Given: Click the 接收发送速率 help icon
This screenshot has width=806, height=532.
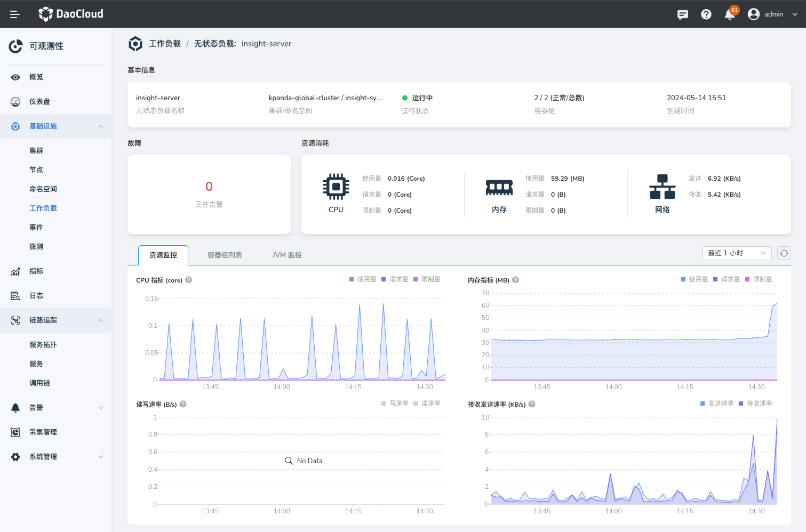Looking at the screenshot, I should (531, 404).
